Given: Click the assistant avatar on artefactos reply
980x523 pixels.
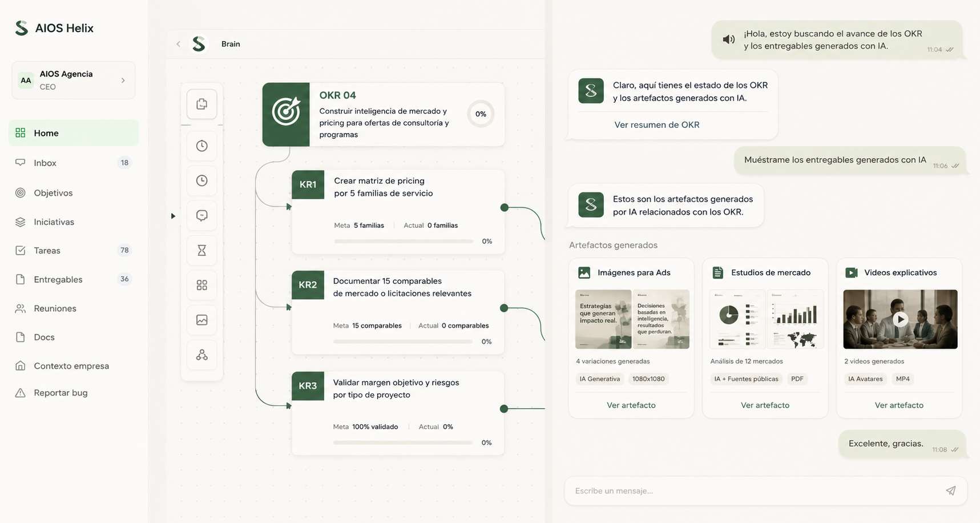Looking at the screenshot, I should click(x=591, y=204).
